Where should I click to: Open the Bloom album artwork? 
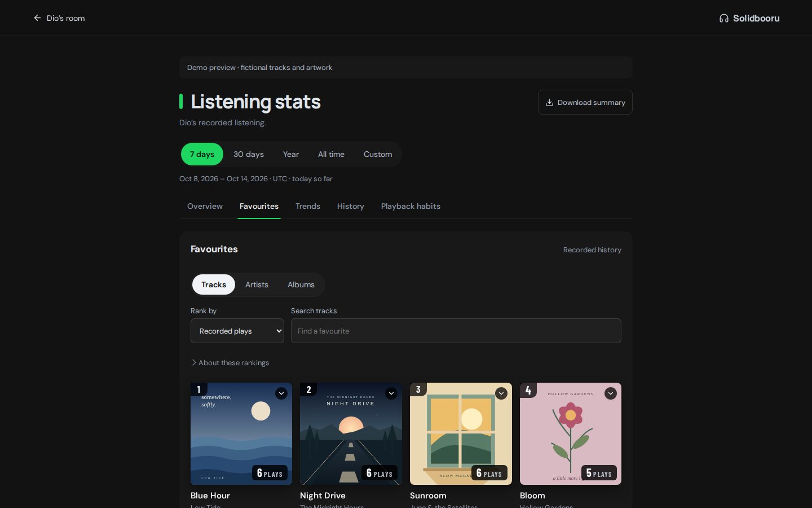point(571,433)
